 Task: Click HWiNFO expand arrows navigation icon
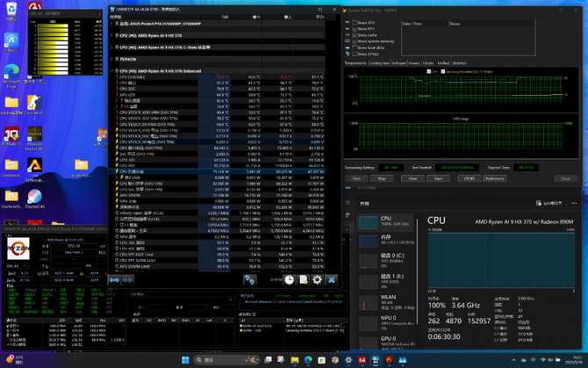tap(114, 279)
